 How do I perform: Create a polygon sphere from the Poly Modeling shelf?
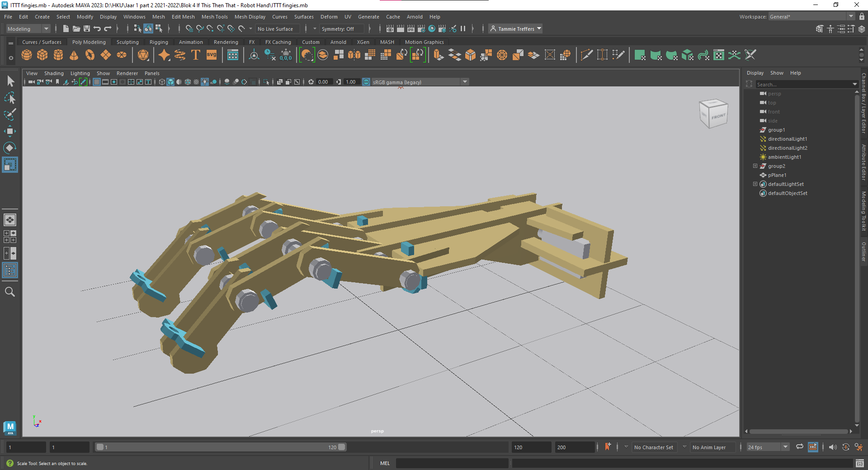point(26,55)
